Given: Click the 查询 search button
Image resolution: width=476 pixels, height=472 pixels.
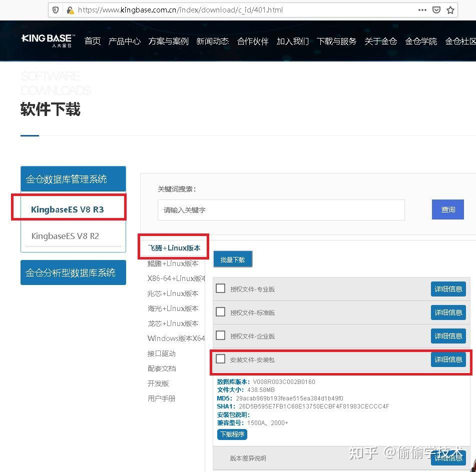Looking at the screenshot, I should tap(448, 209).
